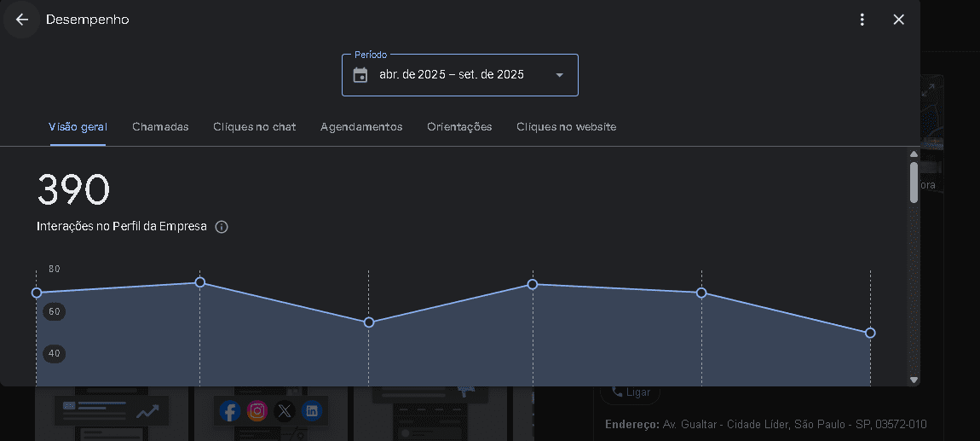Click the Endereço address text in background
Image resolution: width=980 pixels, height=441 pixels.
pos(765,425)
